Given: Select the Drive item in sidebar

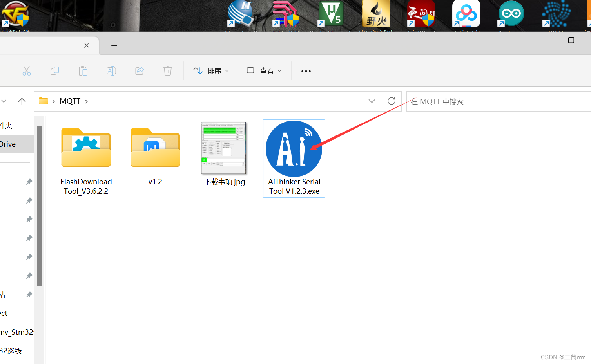Looking at the screenshot, I should point(17,144).
